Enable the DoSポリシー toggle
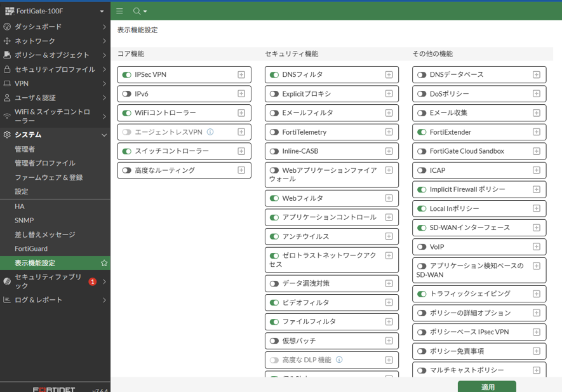This screenshot has width=562, height=392. pyautogui.click(x=422, y=93)
